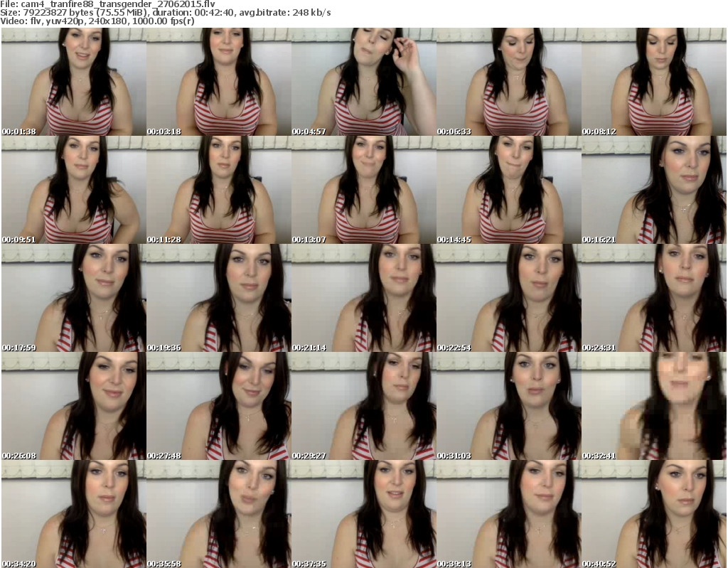Screen dimensions: 728x568
Task: Select the thumbnail stamped 00:34:20
Action: [x=74, y=514]
